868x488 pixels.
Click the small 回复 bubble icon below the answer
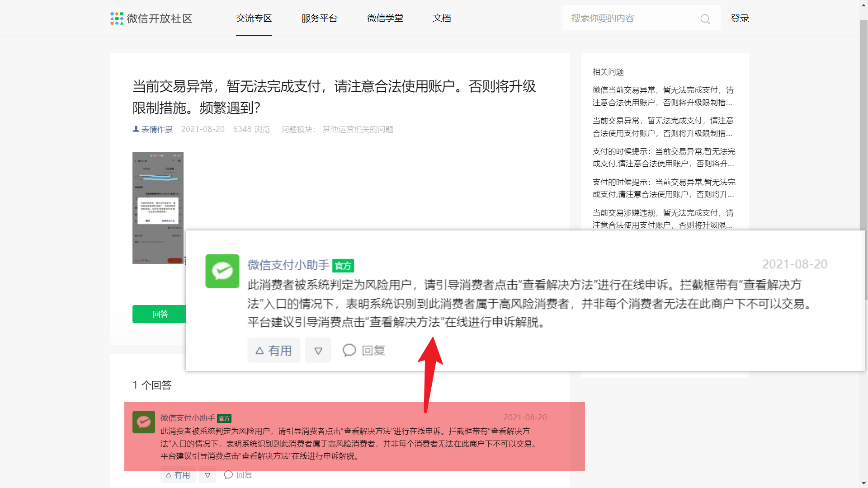[228, 474]
